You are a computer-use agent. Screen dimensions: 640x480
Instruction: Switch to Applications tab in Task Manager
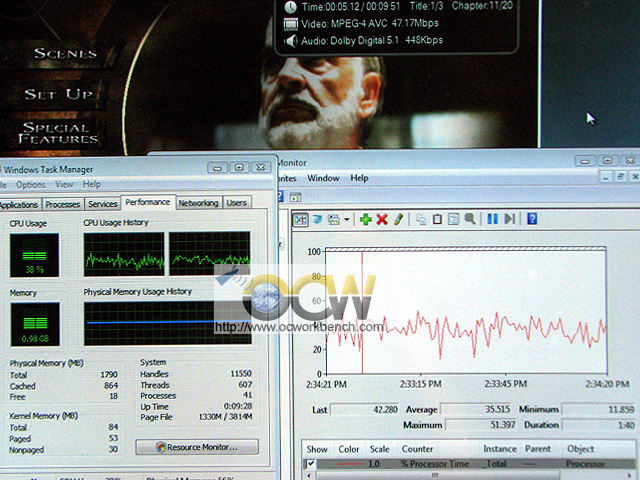pyautogui.click(x=19, y=204)
